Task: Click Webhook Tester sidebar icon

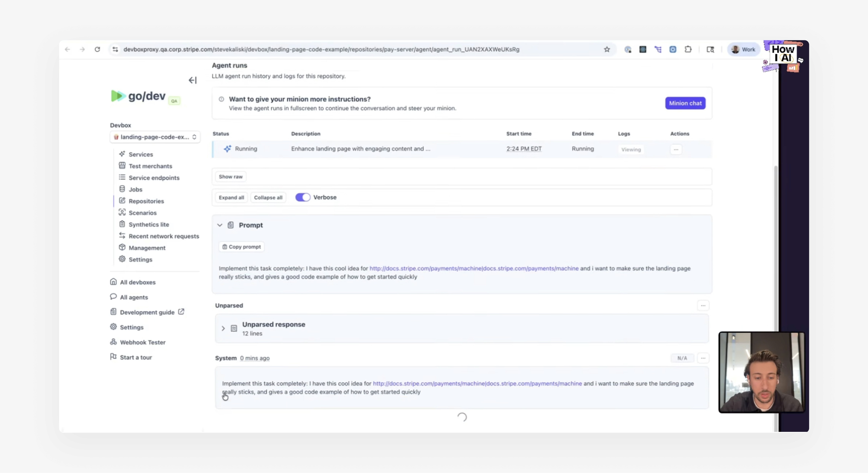Action: 114,342
